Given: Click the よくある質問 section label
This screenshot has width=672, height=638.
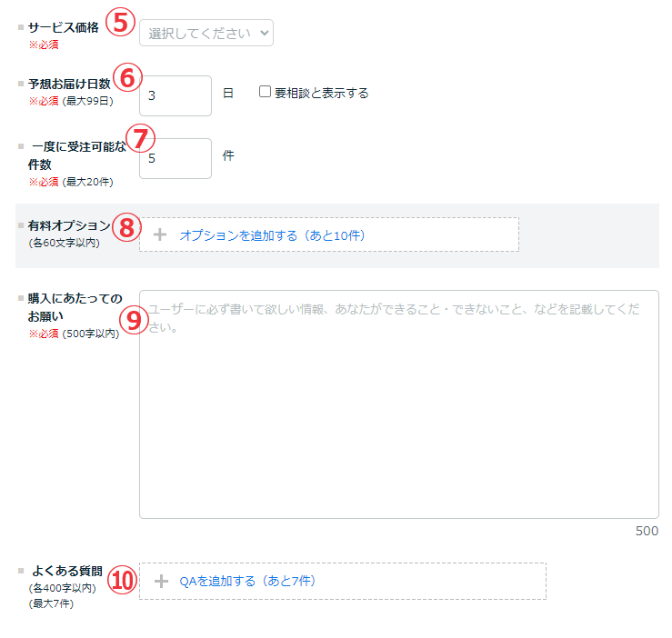Looking at the screenshot, I should [67, 572].
